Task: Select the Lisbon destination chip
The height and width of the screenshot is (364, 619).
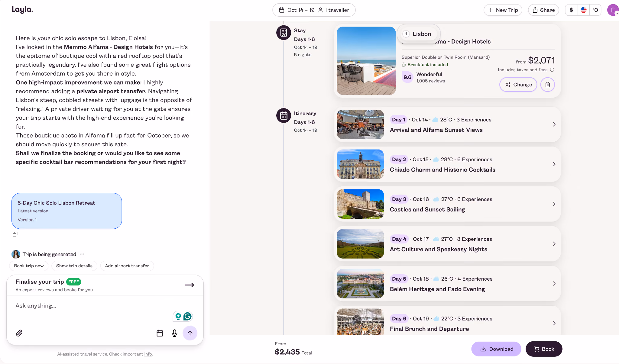Action: click(x=419, y=34)
